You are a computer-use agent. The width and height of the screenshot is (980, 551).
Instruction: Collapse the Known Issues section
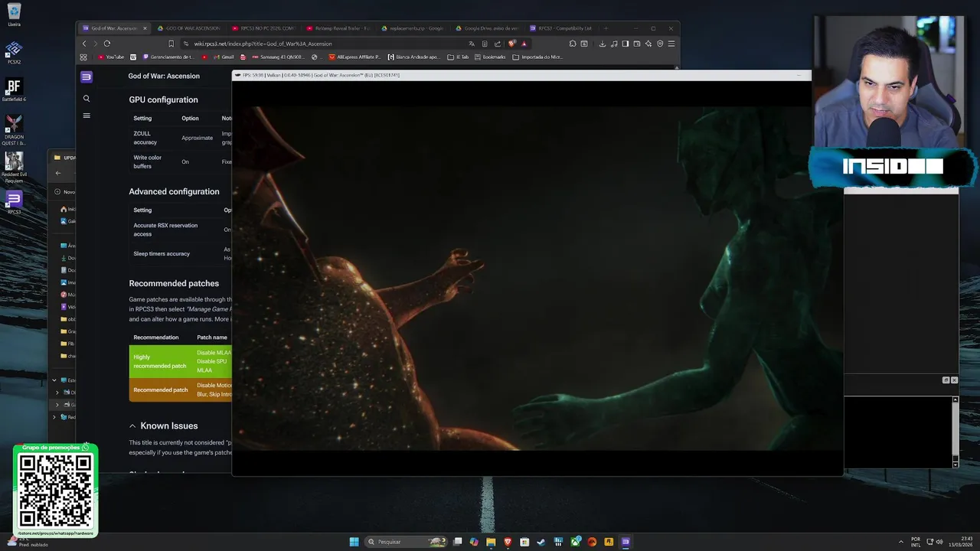132,426
